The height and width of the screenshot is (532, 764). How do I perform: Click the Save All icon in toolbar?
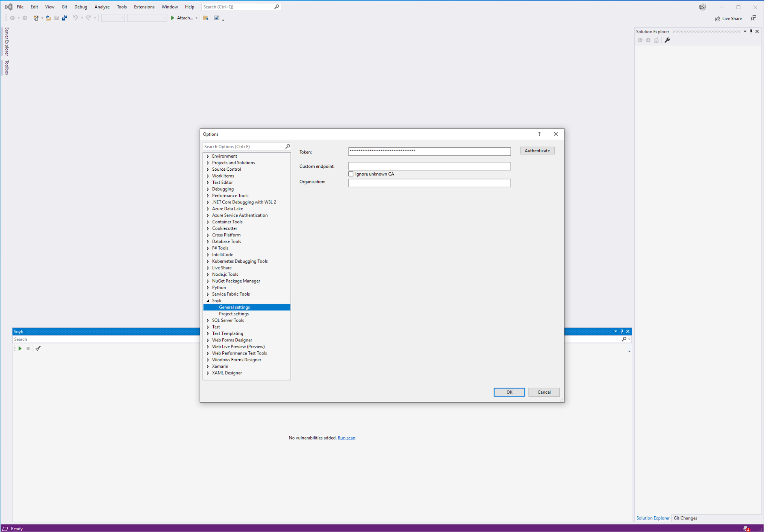coord(65,18)
